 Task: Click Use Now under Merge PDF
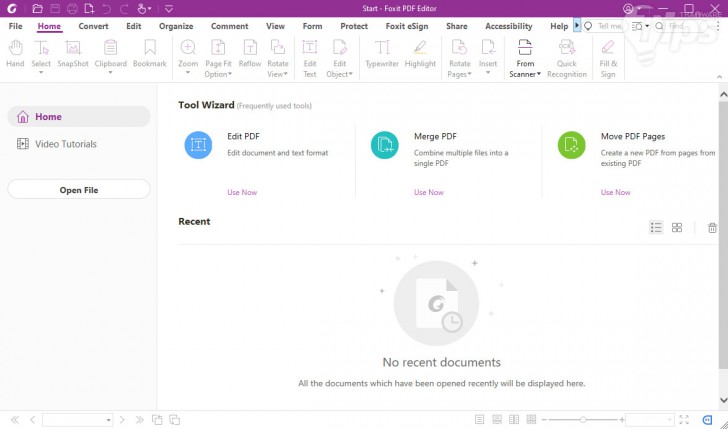click(429, 192)
